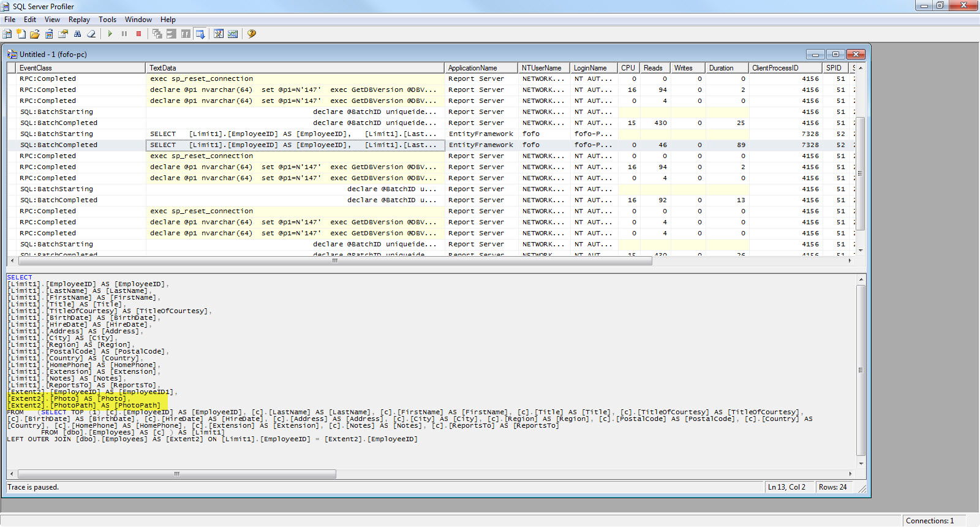Click the Writes column header
980x527 pixels.
(x=688, y=68)
